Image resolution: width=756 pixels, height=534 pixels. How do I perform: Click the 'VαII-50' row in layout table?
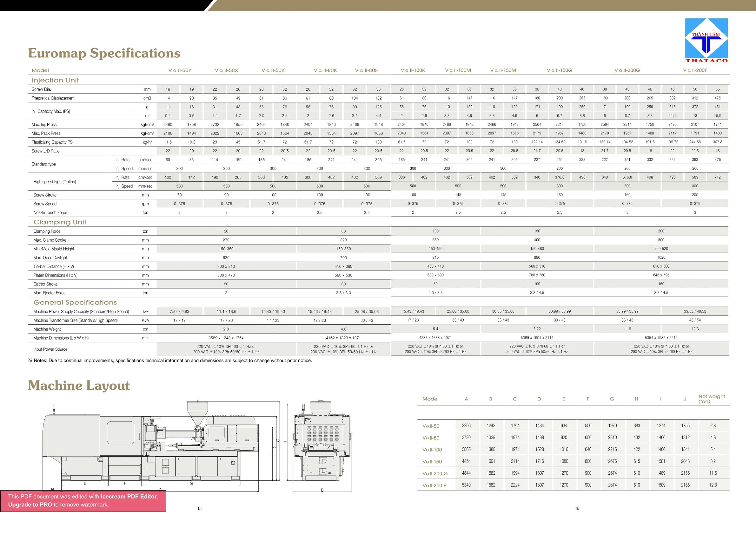pos(573,426)
